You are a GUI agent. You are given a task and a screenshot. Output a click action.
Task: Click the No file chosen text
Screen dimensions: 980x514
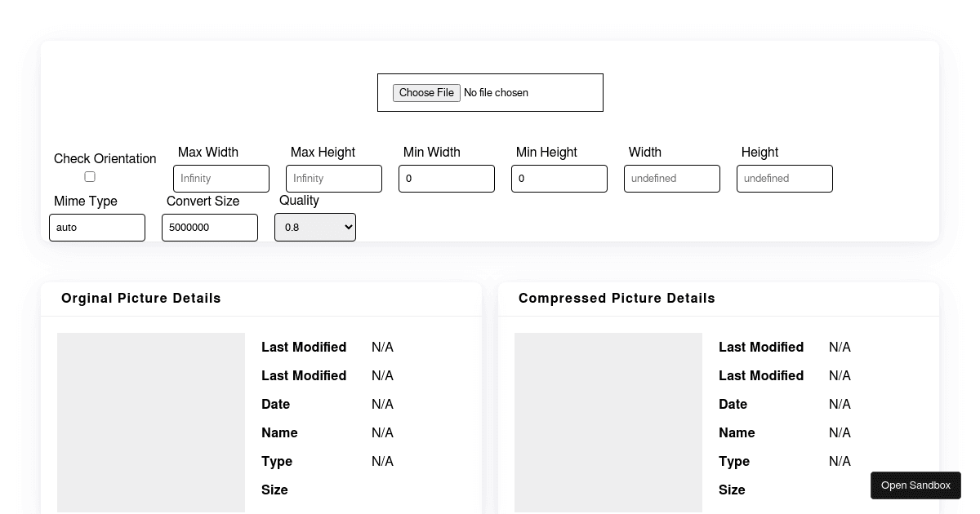(496, 93)
